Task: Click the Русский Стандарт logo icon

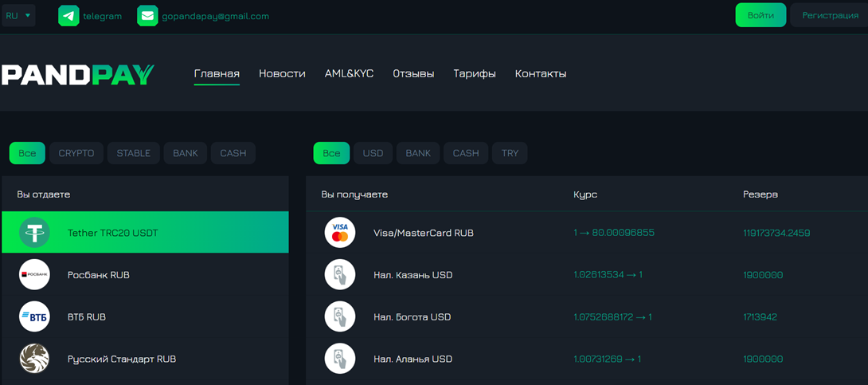Action: (x=34, y=359)
